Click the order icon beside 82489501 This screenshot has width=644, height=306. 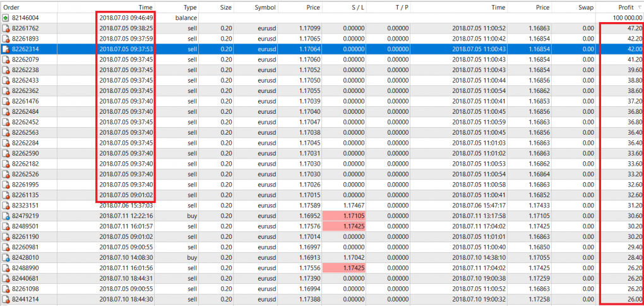[5, 226]
